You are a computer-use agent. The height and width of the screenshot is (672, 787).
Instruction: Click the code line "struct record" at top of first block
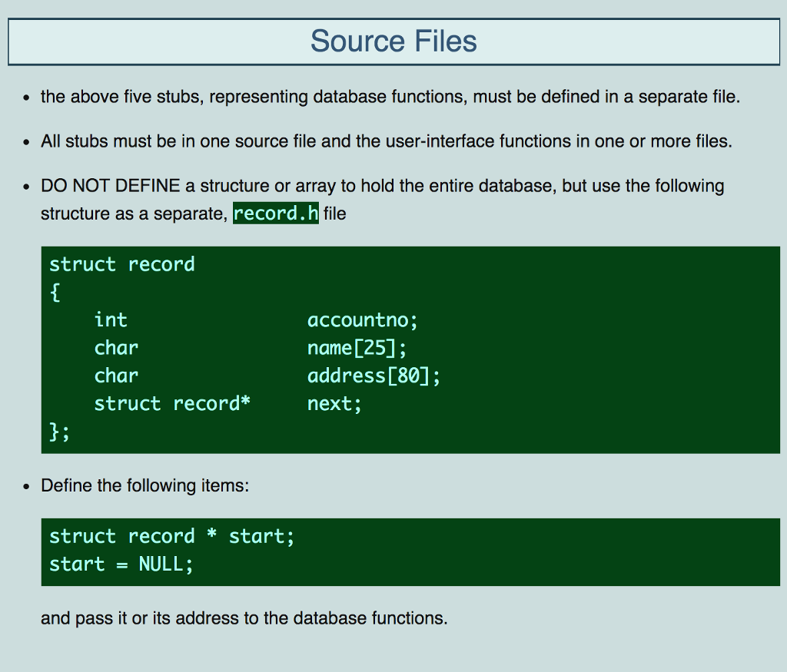coord(122,264)
